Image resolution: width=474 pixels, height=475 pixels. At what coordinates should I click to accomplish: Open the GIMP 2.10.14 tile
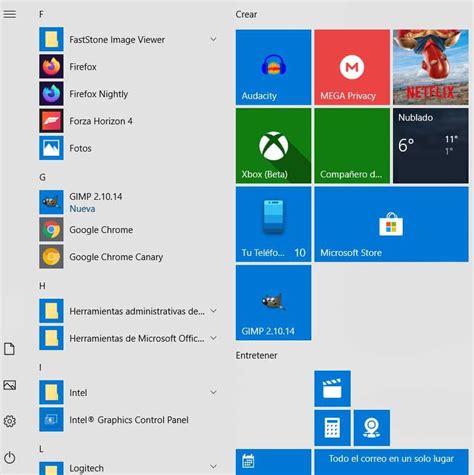tap(273, 303)
